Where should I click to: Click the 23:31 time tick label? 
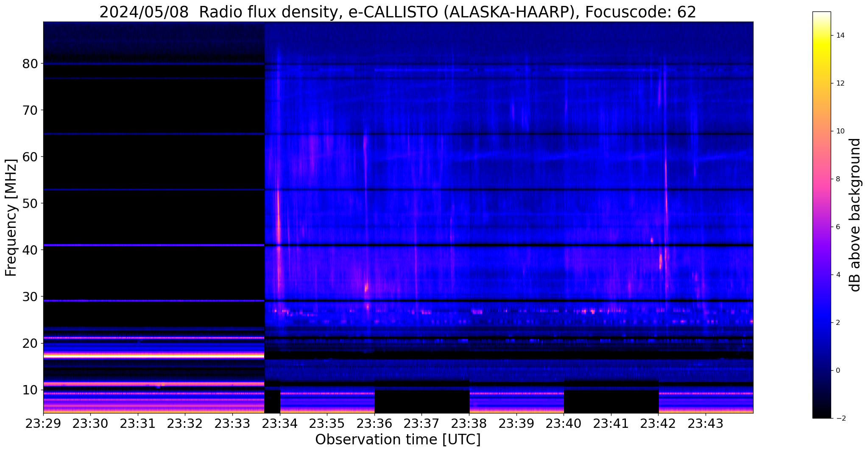pos(137,424)
